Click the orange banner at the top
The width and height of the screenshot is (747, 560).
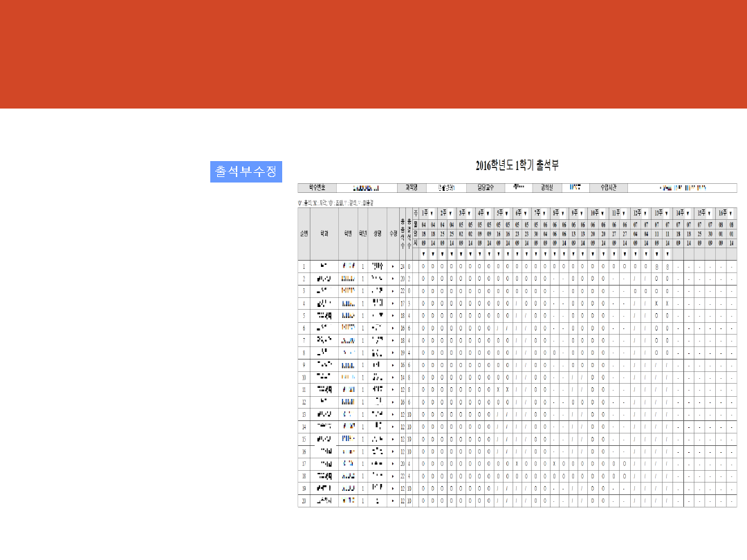click(x=373, y=54)
